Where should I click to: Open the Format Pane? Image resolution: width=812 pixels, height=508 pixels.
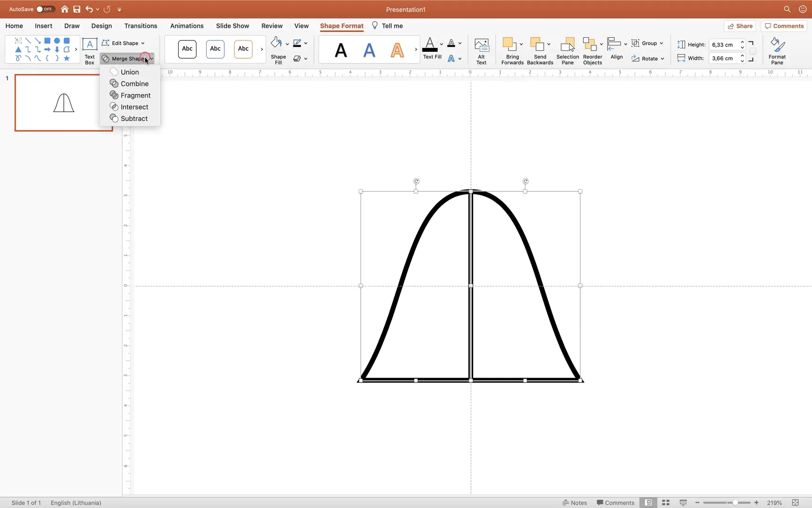777,51
